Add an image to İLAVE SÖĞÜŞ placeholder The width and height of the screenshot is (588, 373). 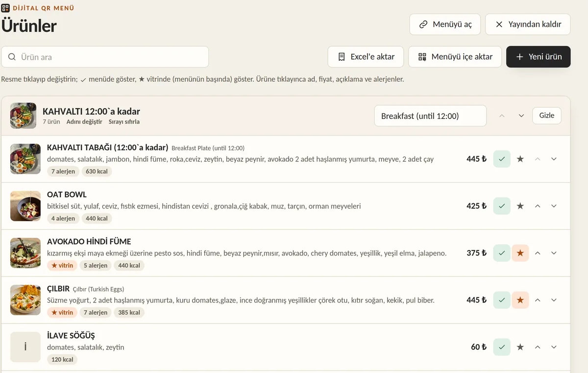pos(25,347)
